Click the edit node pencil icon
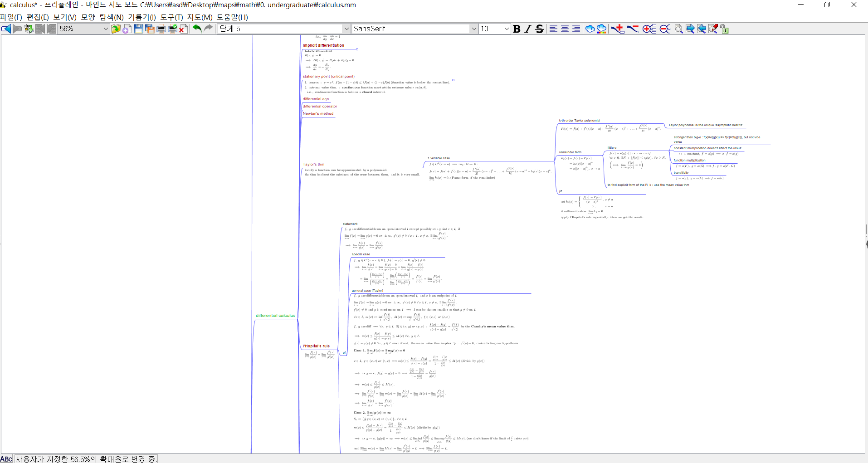Viewport: 868px width, 463px height. click(x=713, y=29)
